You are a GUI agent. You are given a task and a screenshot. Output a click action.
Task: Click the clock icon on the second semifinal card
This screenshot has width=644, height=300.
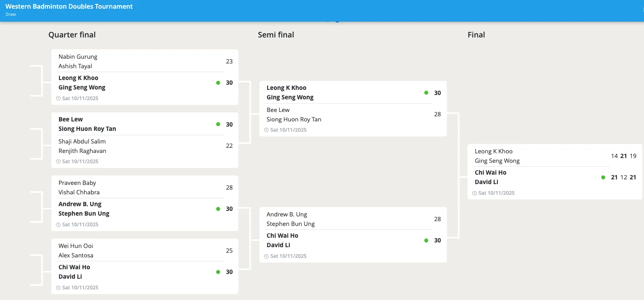pos(266,256)
